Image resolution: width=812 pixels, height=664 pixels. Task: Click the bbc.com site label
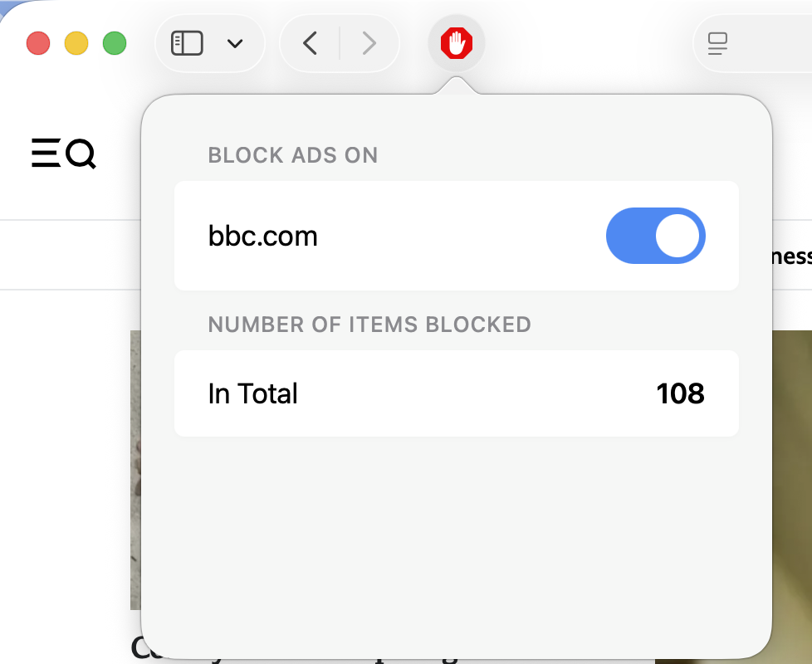263,236
